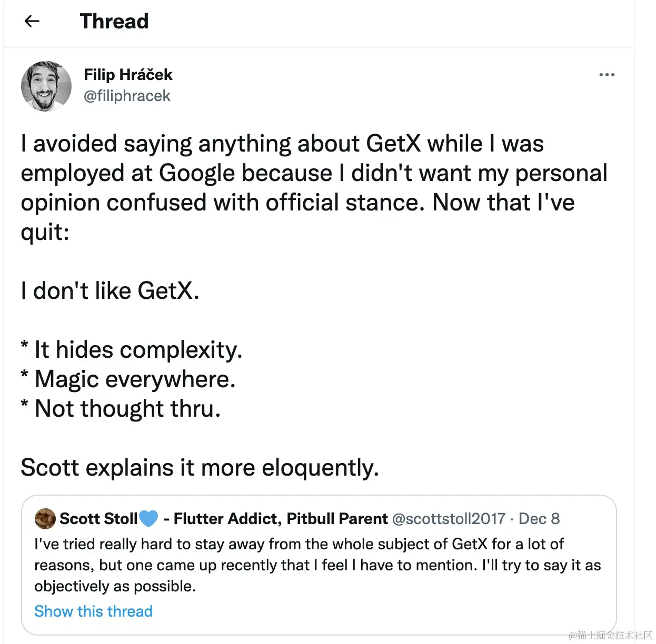Viewport: 656px width, 644px height.
Task: Open the quoted tweet body text
Action: coord(316,565)
